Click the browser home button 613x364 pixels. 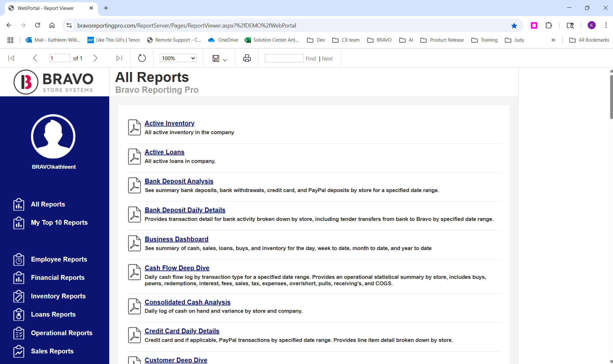tap(52, 25)
